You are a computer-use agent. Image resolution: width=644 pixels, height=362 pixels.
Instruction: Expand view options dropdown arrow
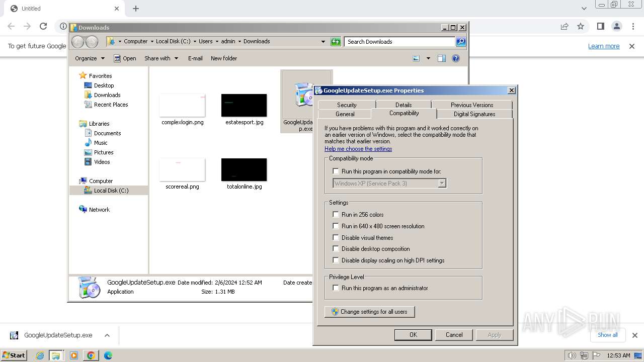(428, 58)
